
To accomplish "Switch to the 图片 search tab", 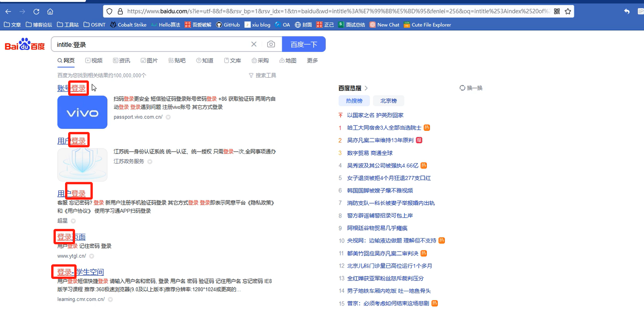I will click(149, 60).
